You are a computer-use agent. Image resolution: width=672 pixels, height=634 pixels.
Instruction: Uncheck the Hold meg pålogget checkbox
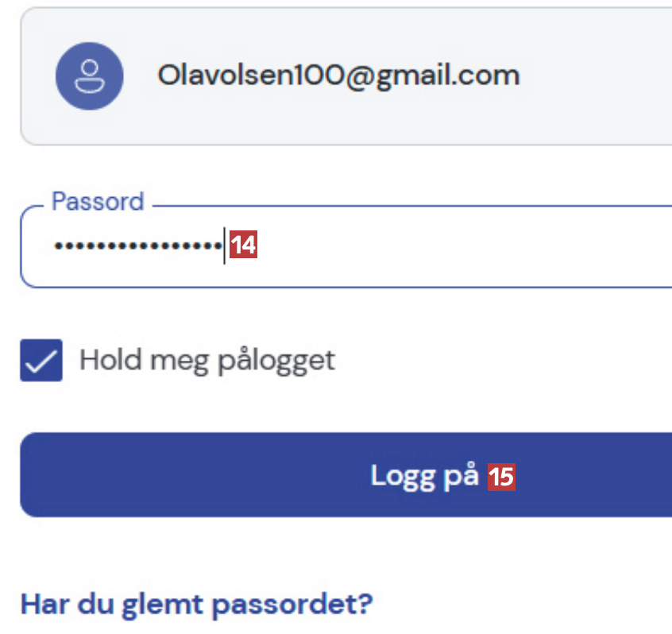(41, 361)
